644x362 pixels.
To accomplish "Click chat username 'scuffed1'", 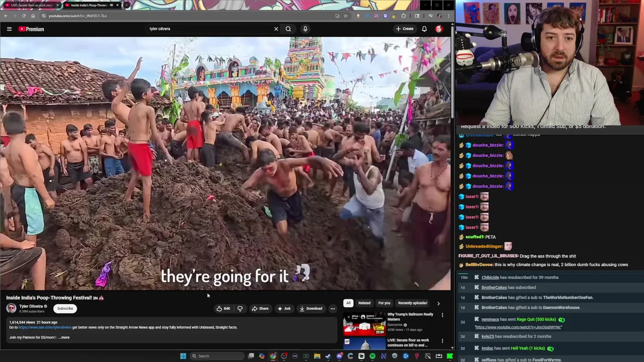I will [474, 237].
